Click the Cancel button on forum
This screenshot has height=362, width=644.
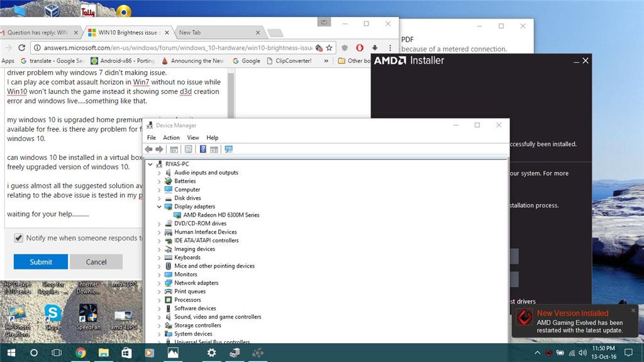click(96, 262)
